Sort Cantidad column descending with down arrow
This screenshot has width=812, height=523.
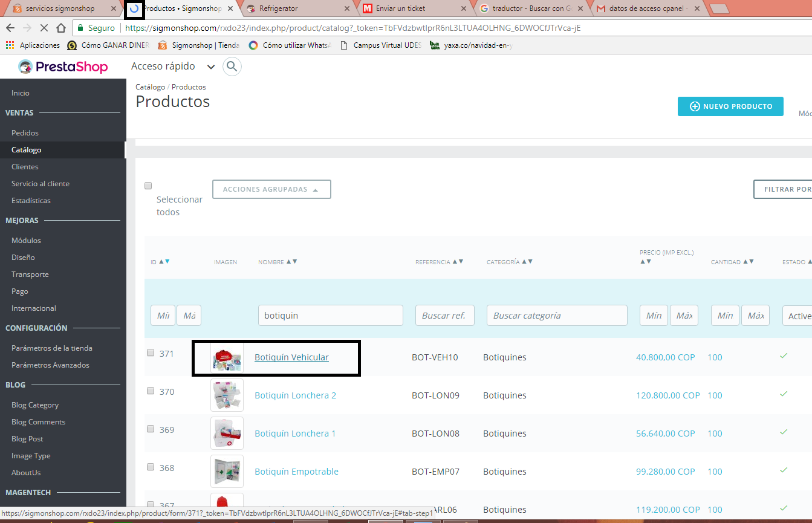point(752,262)
